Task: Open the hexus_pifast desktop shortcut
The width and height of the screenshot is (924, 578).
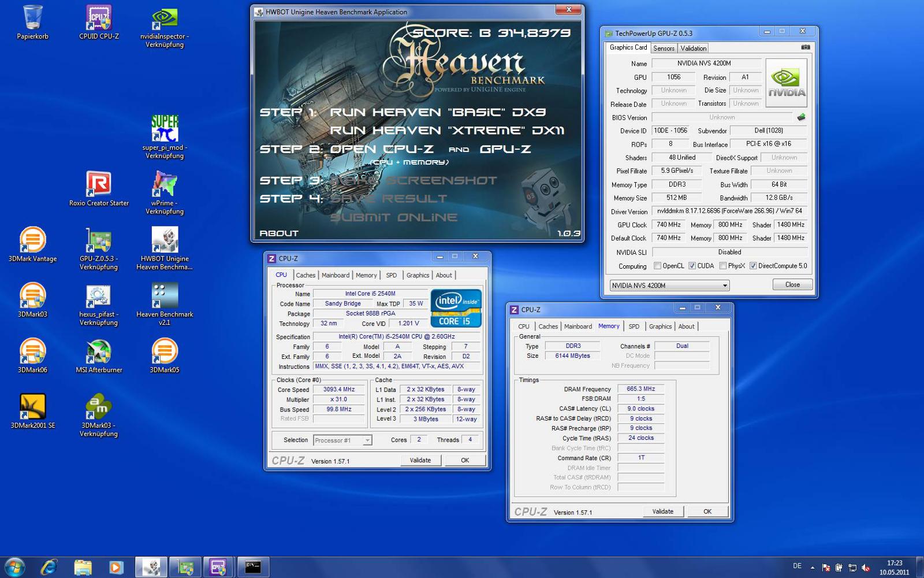Action: pos(99,304)
